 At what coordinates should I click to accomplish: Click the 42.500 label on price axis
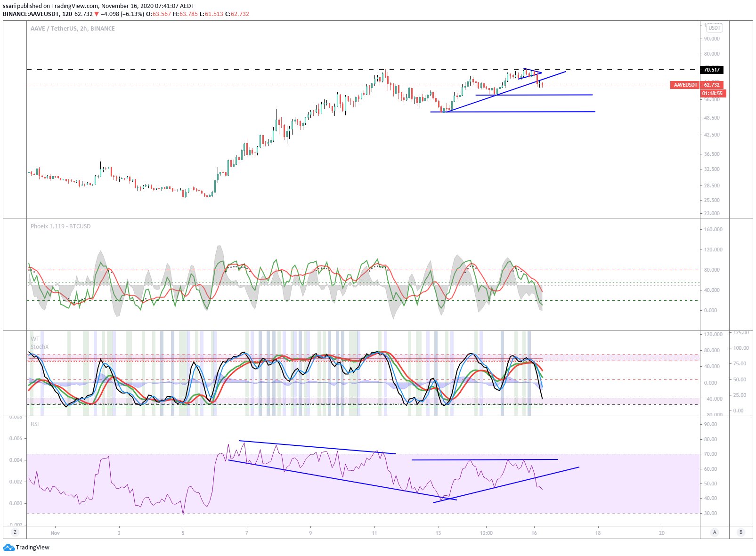[712, 135]
